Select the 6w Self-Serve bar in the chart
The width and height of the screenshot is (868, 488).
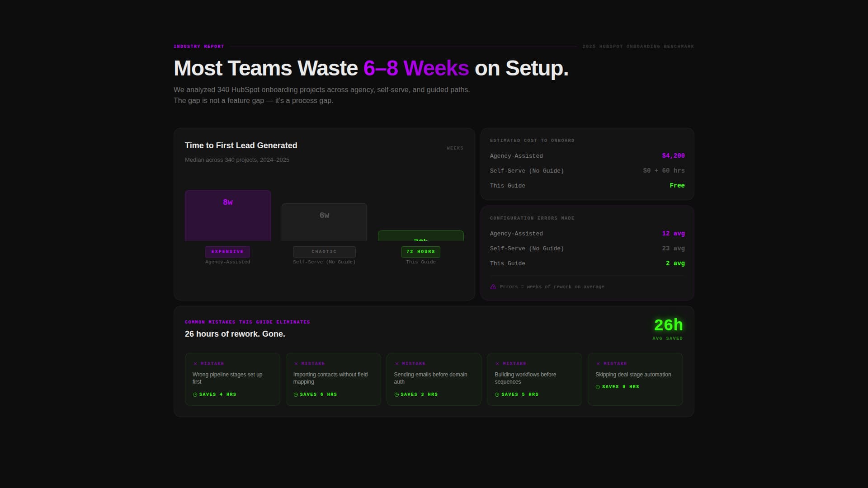click(324, 221)
